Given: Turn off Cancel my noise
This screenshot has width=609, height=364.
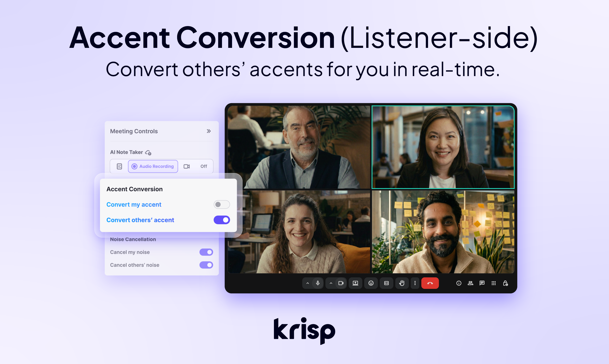Looking at the screenshot, I should coord(206,252).
